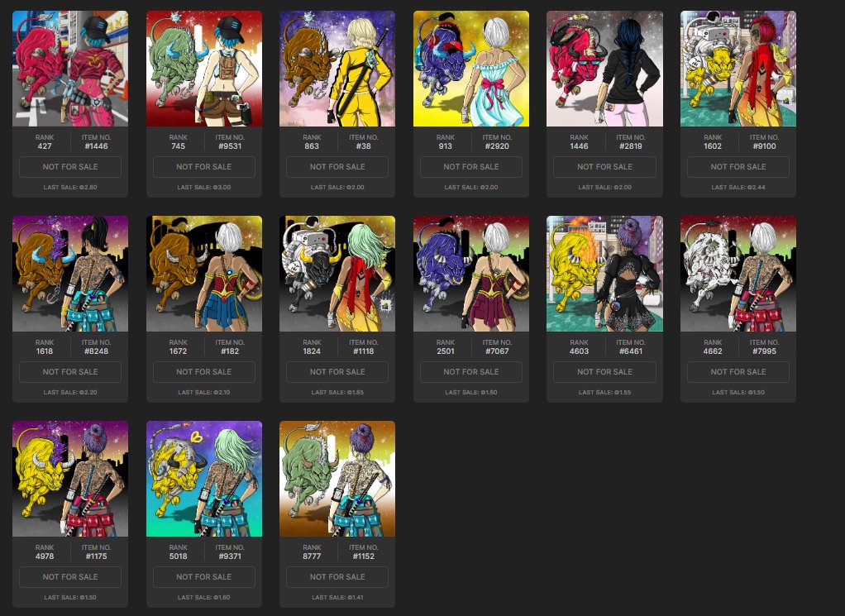This screenshot has width=845, height=616.
Task: Select the NOT FOR SALE button for #8248
Action: click(70, 372)
